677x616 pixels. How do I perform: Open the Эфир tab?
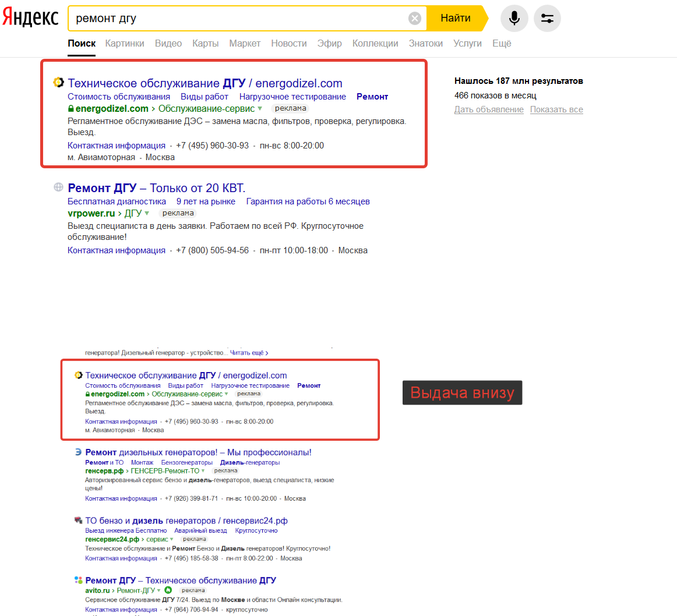(x=329, y=43)
